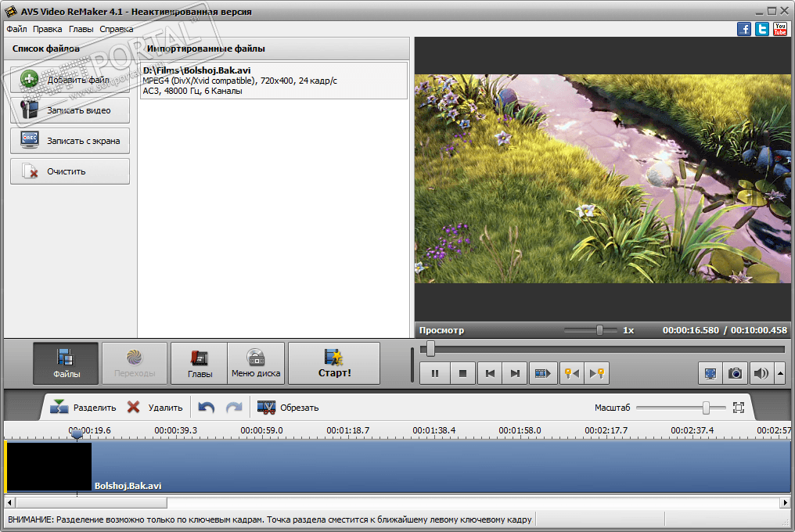Screen dimensions: 795x532
Task: Select imported file Bolshoj.Bak.avi entry
Action: point(274,81)
